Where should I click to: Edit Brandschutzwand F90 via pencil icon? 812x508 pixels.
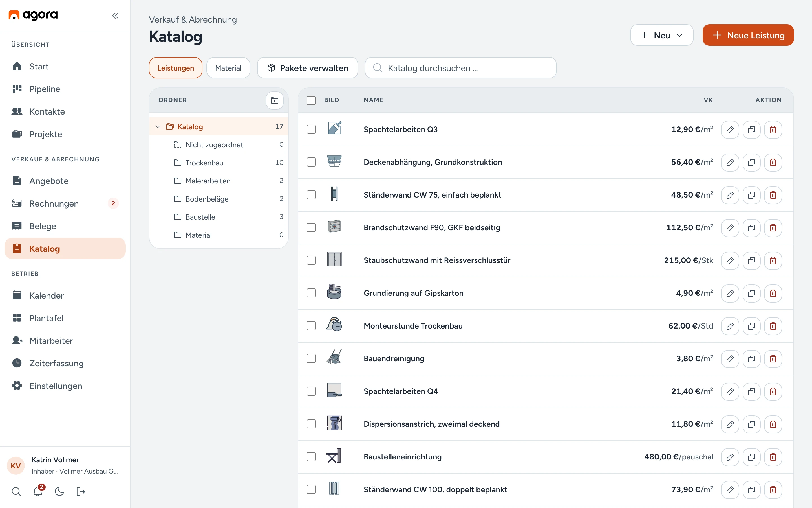[730, 228]
